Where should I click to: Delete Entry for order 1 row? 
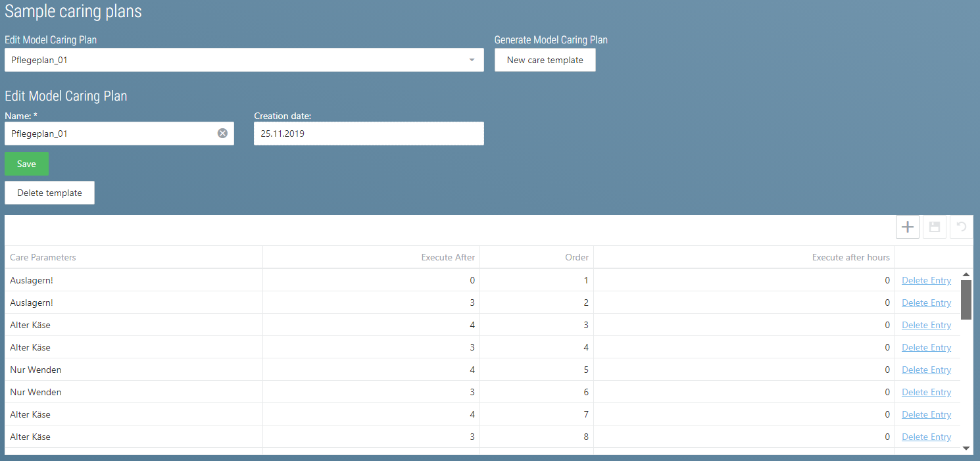926,280
